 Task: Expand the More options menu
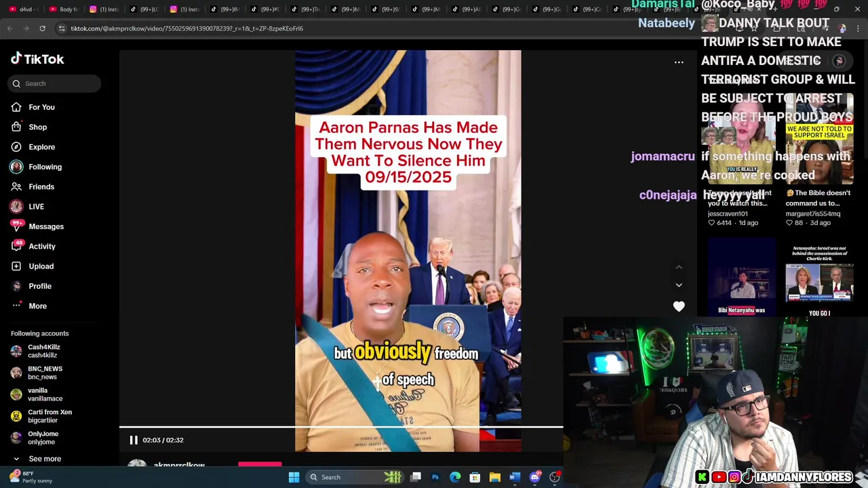tap(37, 306)
